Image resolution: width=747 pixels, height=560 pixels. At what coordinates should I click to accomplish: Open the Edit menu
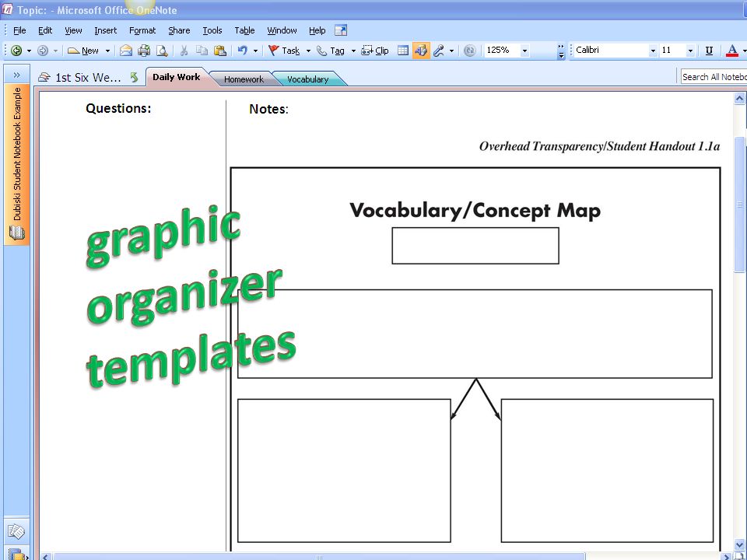tap(45, 30)
